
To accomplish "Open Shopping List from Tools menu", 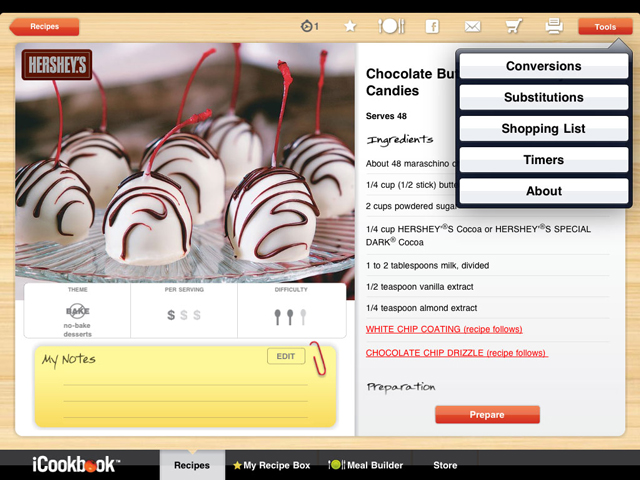I will click(544, 129).
